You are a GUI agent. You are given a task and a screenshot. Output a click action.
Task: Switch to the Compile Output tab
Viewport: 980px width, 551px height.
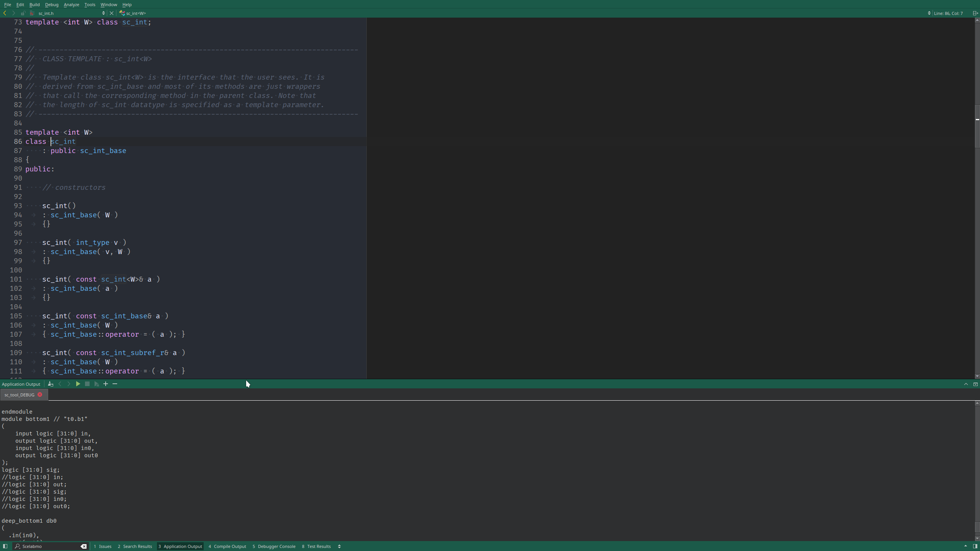(227, 546)
